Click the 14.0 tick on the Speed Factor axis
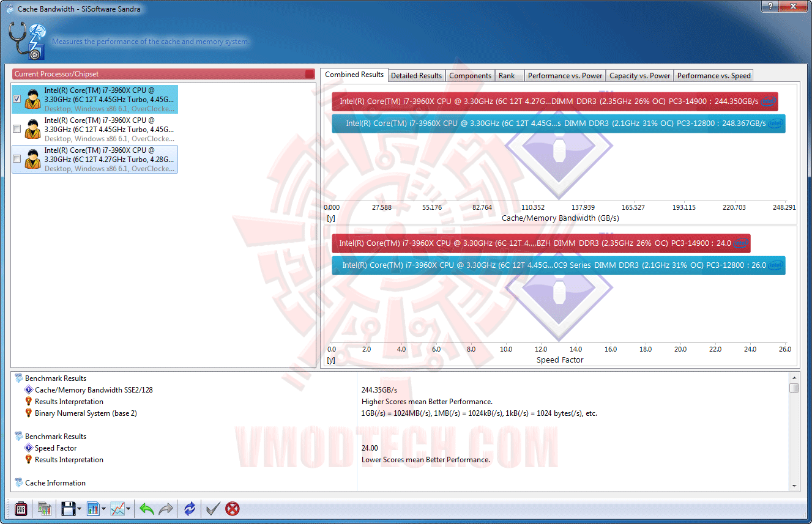The height and width of the screenshot is (524, 812). (576, 349)
